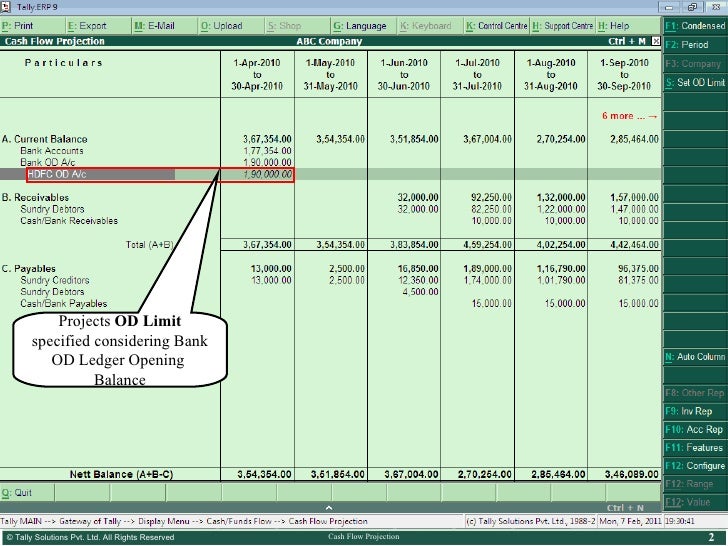728x546 pixels.
Task: Click Bank Accounts value 1,77,354.00
Action: click(267, 151)
